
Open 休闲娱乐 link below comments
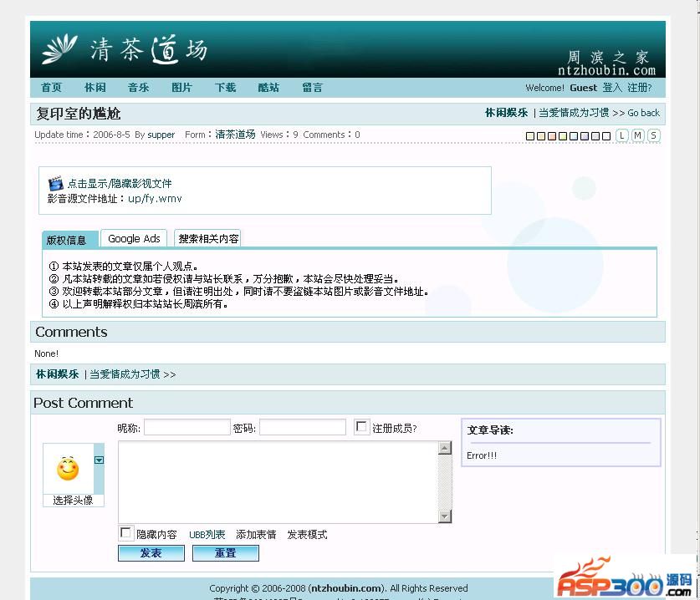[57, 374]
